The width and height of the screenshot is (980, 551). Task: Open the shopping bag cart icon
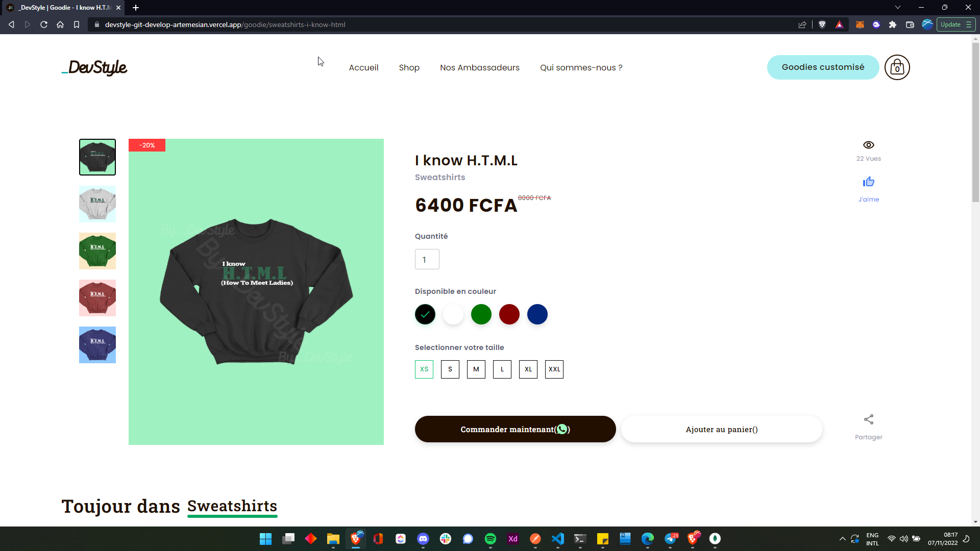coord(897,67)
